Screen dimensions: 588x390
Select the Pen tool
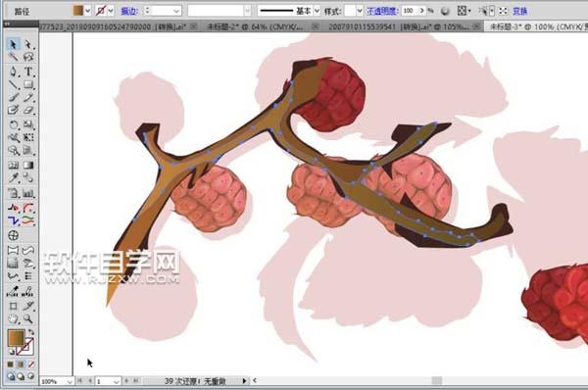(x=13, y=71)
